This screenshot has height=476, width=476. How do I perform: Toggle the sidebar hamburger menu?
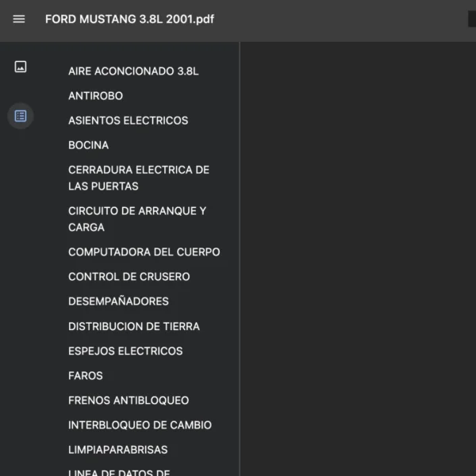point(19,19)
